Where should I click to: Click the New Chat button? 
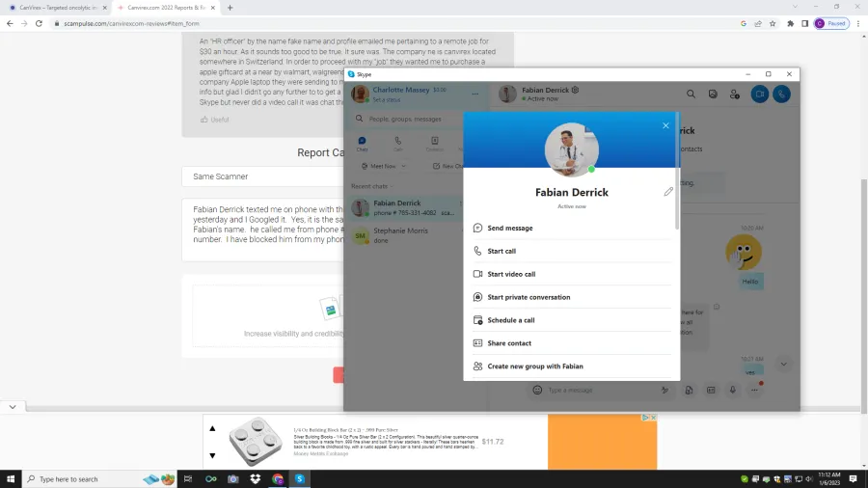coord(448,166)
